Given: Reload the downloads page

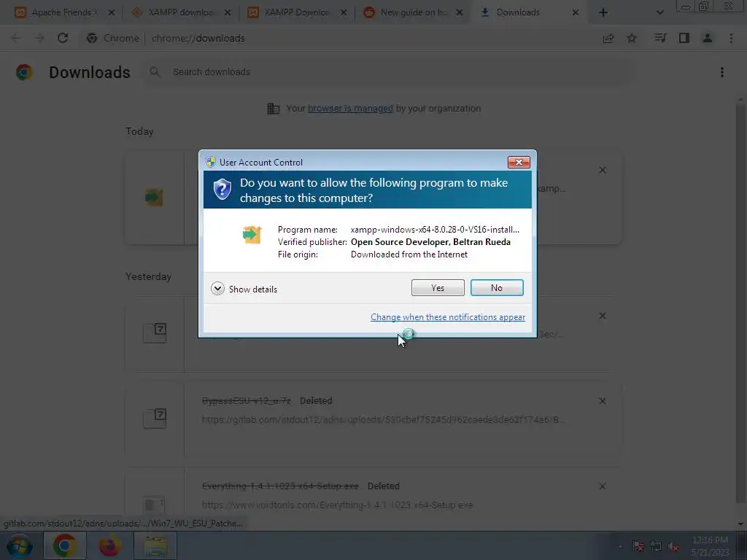Looking at the screenshot, I should click(63, 38).
